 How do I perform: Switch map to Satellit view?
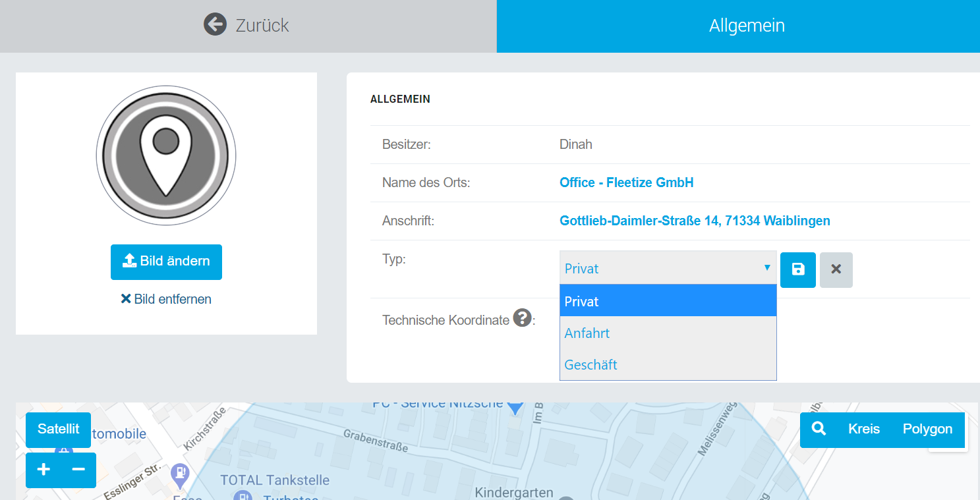click(58, 430)
